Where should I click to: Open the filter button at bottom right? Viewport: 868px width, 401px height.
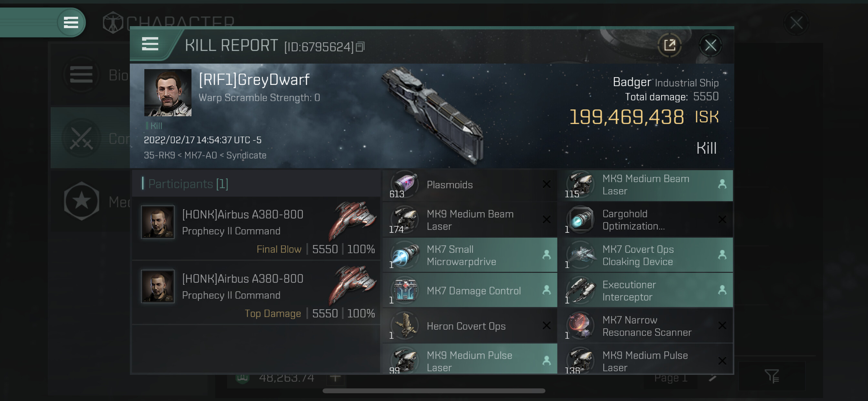[x=771, y=376]
